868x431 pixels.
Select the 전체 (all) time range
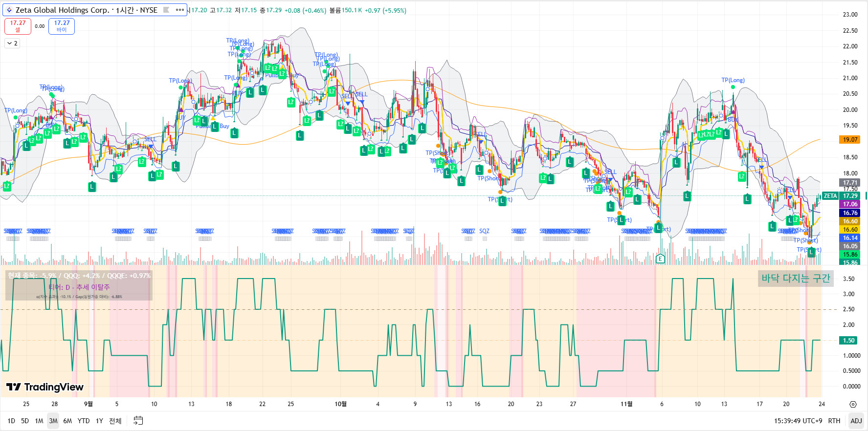[x=115, y=421]
